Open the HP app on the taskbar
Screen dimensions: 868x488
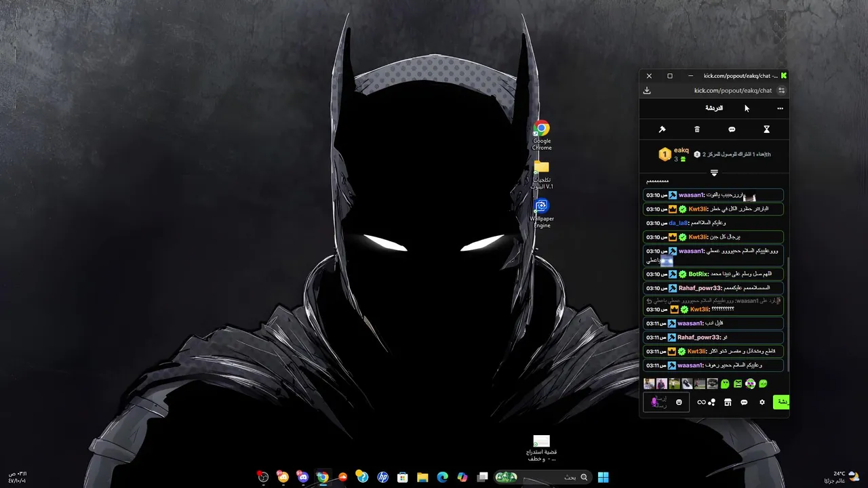point(382,477)
